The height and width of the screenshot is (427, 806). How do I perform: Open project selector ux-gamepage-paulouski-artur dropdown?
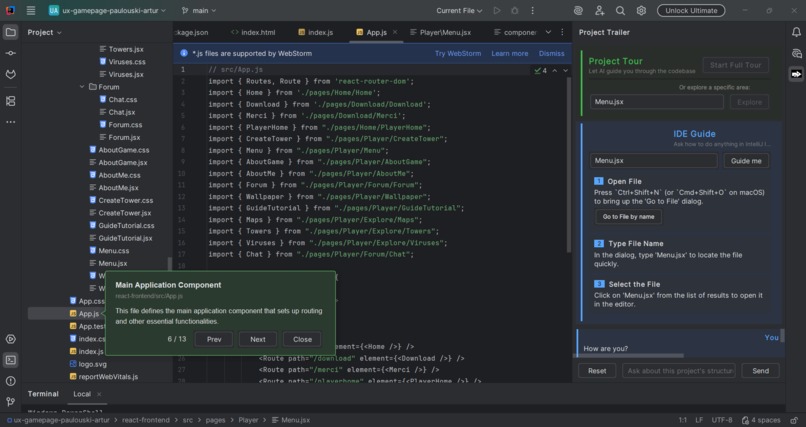(107, 10)
